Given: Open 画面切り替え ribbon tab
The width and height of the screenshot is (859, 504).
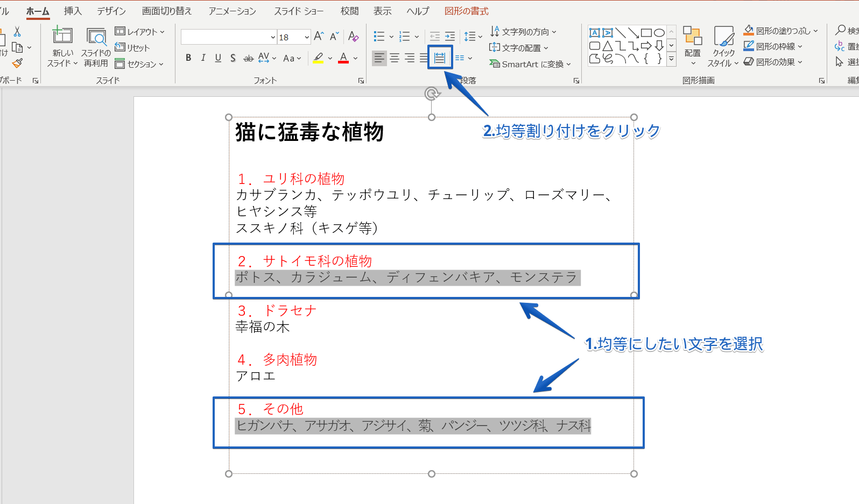Looking at the screenshot, I should (x=167, y=11).
